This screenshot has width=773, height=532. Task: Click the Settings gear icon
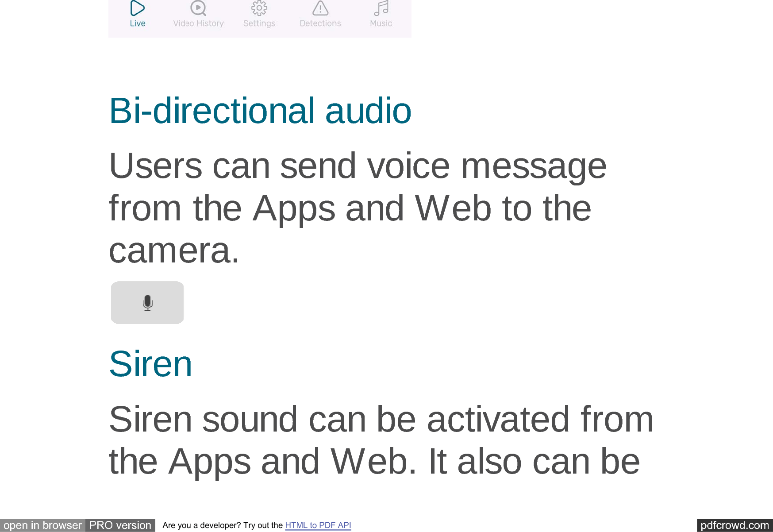coord(259,8)
